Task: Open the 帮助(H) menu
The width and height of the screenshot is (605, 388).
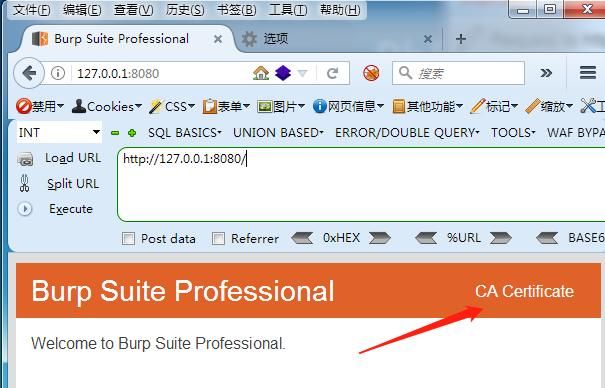Action: point(340,10)
